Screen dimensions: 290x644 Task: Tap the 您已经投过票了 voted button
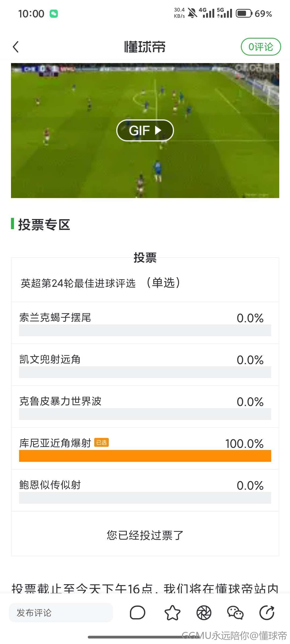pos(145,535)
